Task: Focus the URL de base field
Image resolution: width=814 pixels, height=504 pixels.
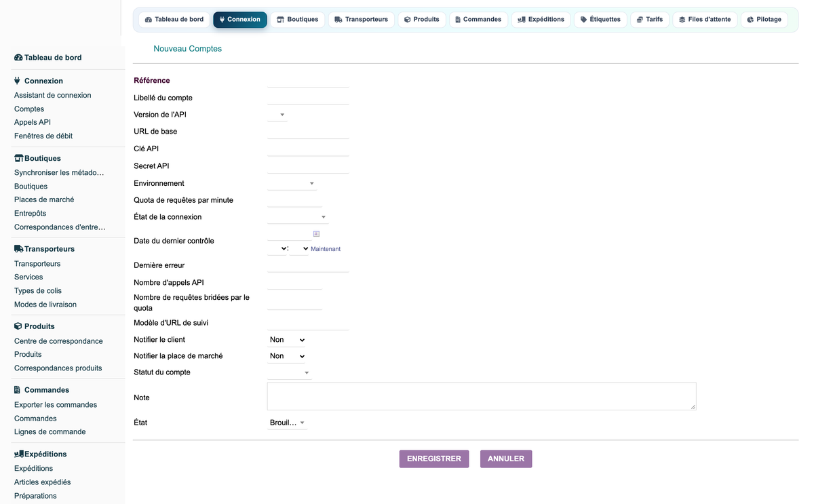Action: (308, 132)
